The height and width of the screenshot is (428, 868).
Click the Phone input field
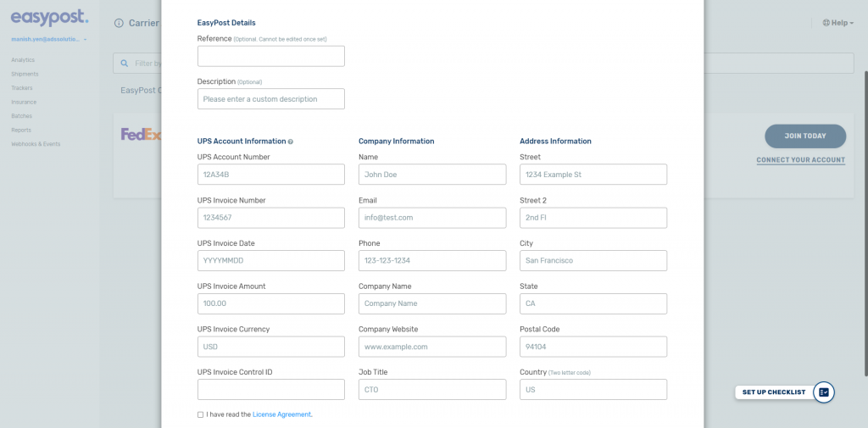432,261
